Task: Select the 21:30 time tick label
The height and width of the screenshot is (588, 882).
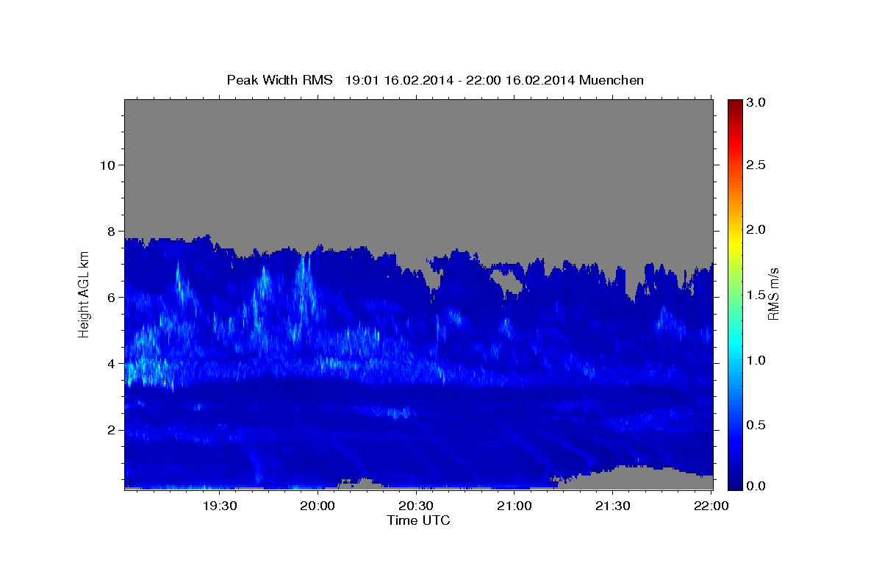Action: point(613,506)
